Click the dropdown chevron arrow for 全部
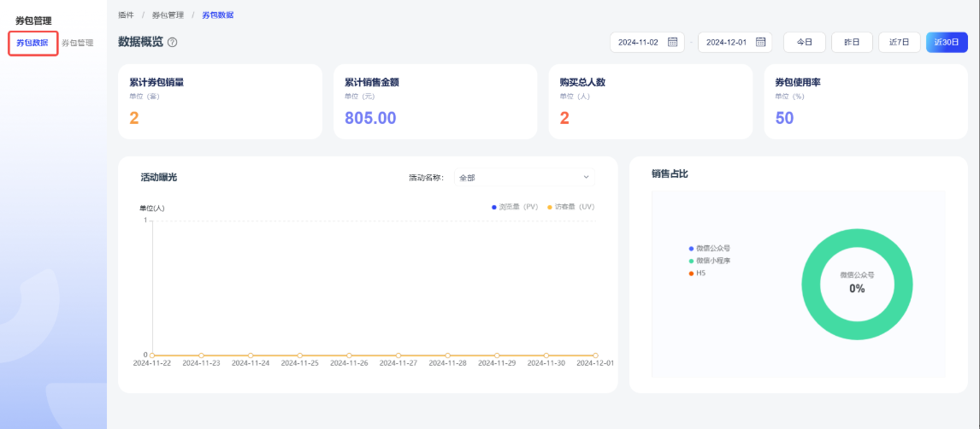980x429 pixels. pos(586,178)
